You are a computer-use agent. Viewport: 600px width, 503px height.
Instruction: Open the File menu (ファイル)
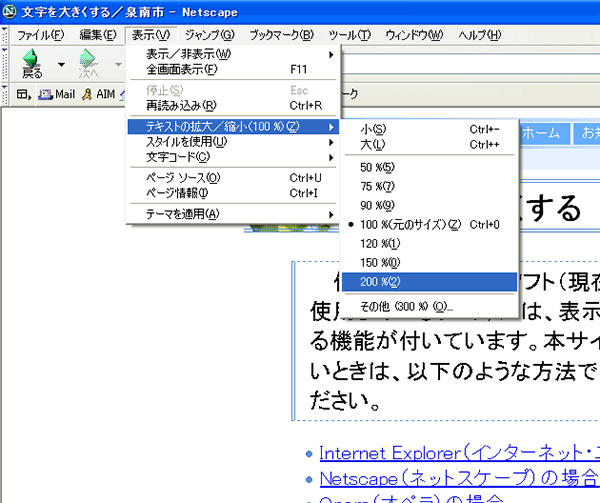point(41,35)
